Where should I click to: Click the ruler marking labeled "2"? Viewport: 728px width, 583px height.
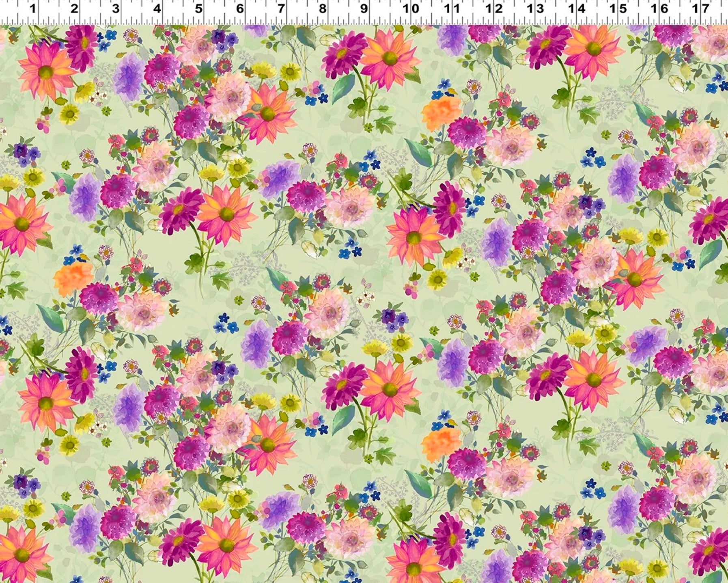coord(74,9)
